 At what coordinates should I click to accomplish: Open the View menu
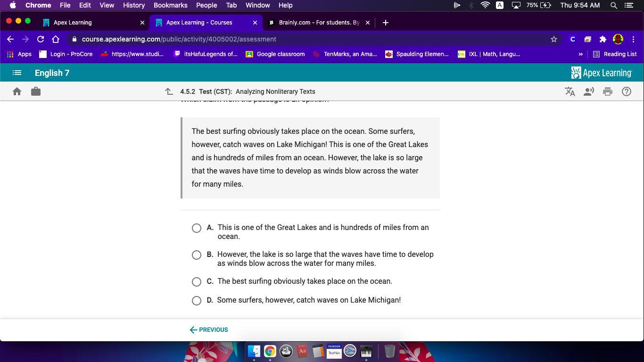[x=107, y=5]
